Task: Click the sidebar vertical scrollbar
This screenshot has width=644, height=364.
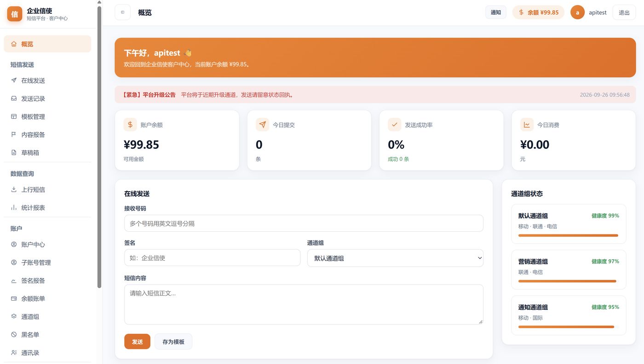Action: (99, 146)
